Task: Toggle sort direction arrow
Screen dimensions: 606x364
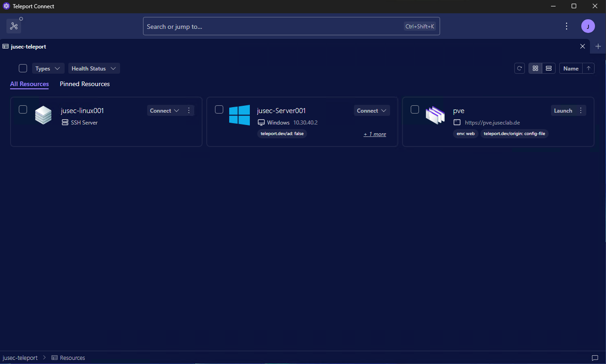Action: (x=589, y=68)
